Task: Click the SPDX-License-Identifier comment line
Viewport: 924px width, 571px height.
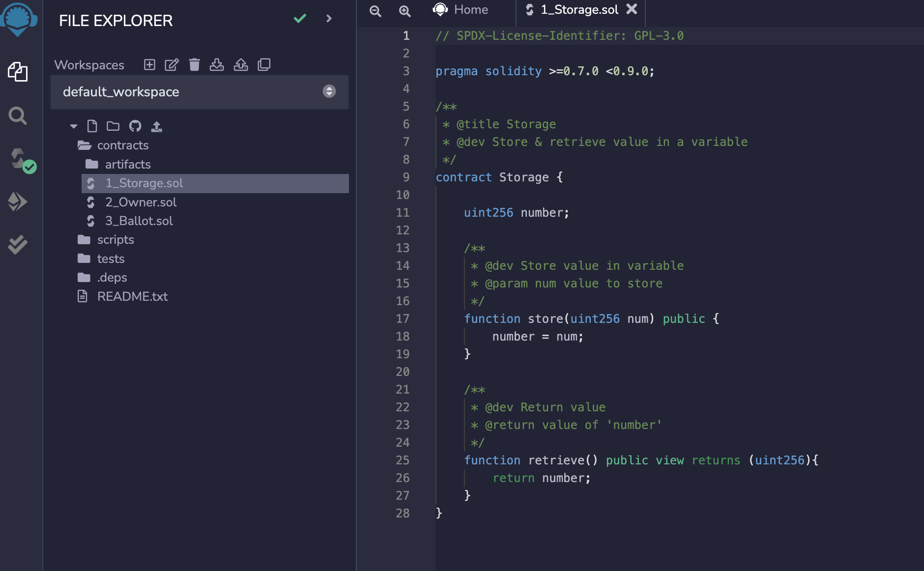Action: tap(559, 36)
